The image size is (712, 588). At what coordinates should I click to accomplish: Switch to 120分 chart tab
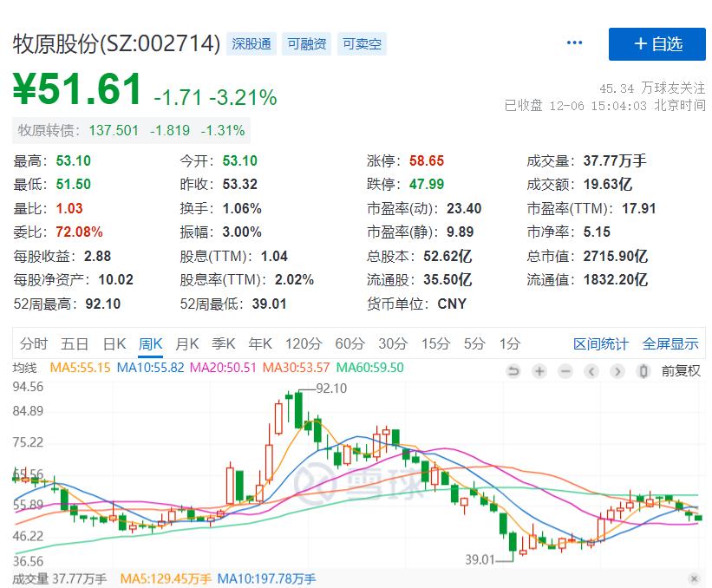click(304, 343)
